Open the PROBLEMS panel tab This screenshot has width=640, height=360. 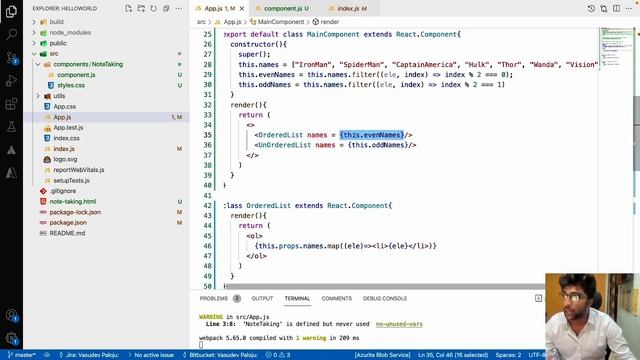coord(220,298)
